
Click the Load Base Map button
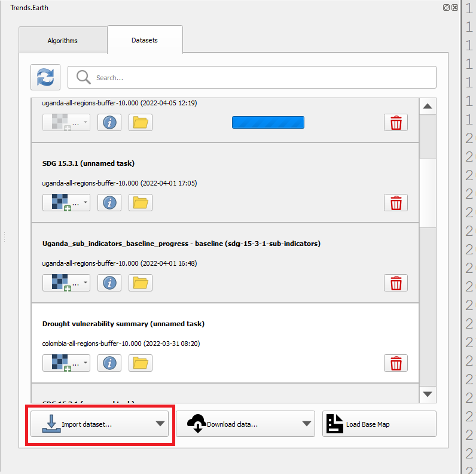[379, 424]
